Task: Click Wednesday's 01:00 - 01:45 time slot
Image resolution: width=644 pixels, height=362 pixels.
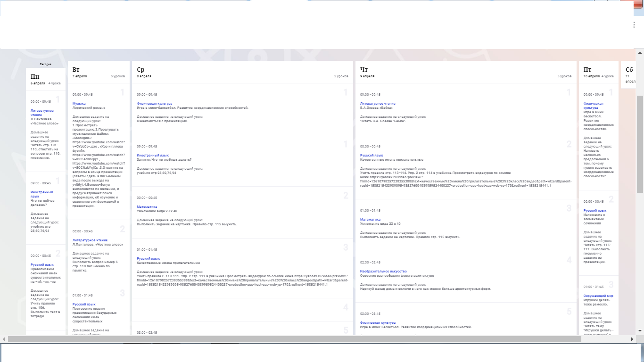Action: [x=147, y=249]
